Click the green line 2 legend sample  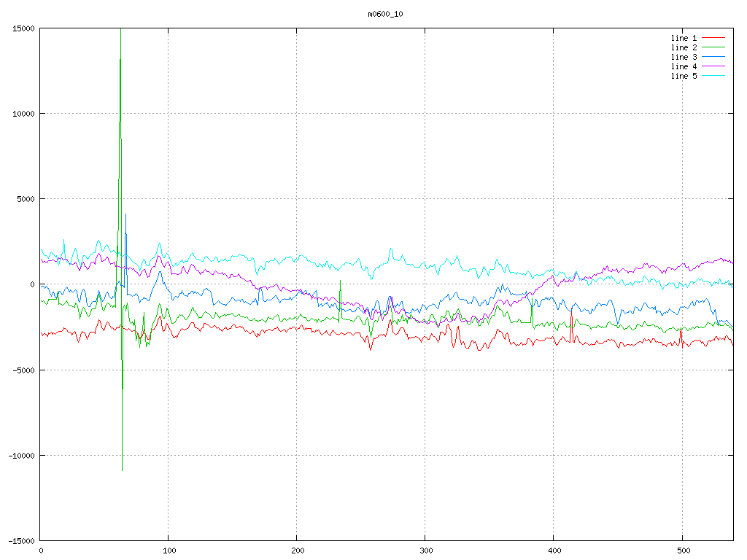(x=713, y=47)
